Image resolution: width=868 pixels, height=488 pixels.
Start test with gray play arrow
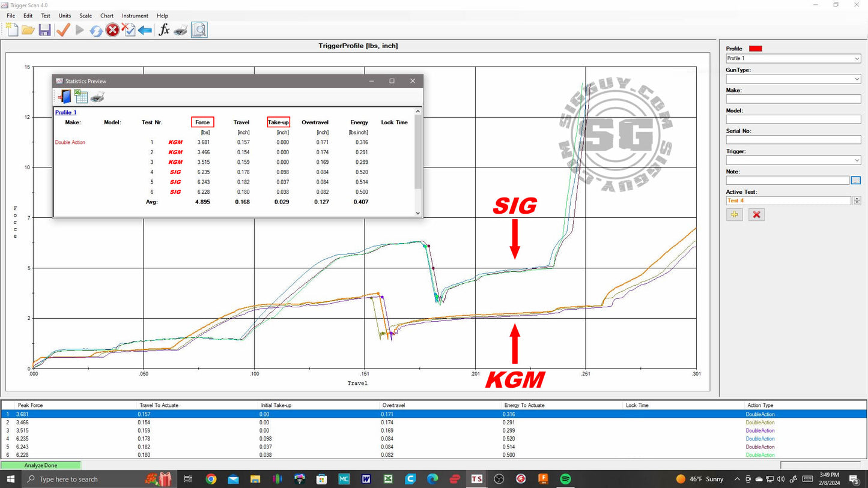coord(79,29)
